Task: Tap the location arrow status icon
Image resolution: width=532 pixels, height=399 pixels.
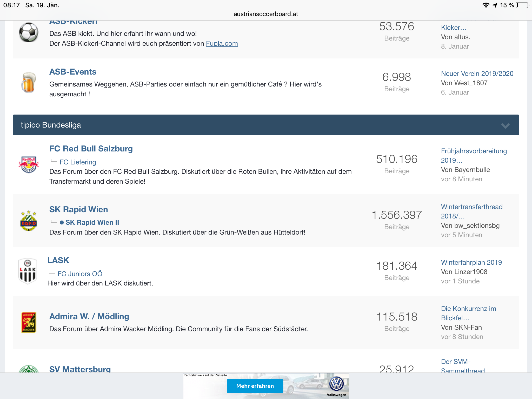Action: (495, 5)
